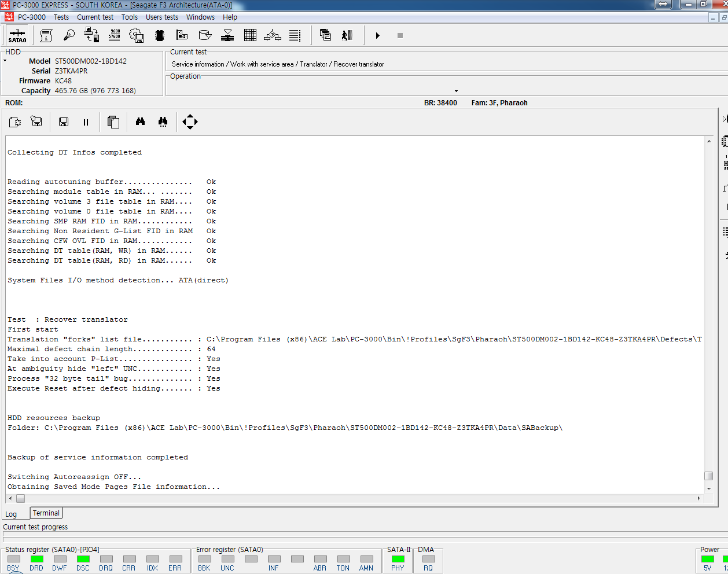
Task: Click the load log floppy arrow icon
Action: (x=36, y=122)
